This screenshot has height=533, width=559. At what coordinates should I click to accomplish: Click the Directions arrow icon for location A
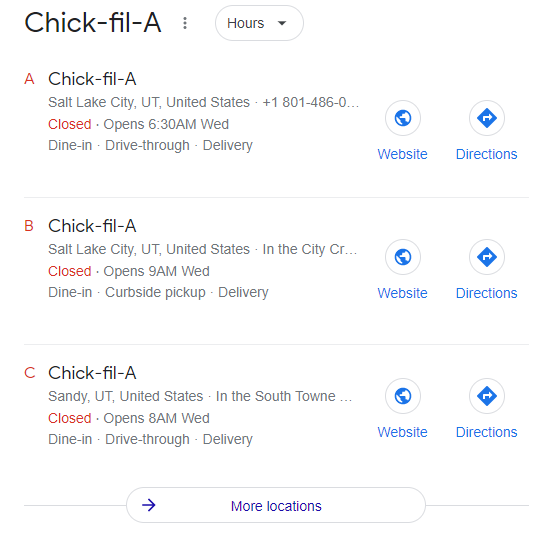point(487,118)
